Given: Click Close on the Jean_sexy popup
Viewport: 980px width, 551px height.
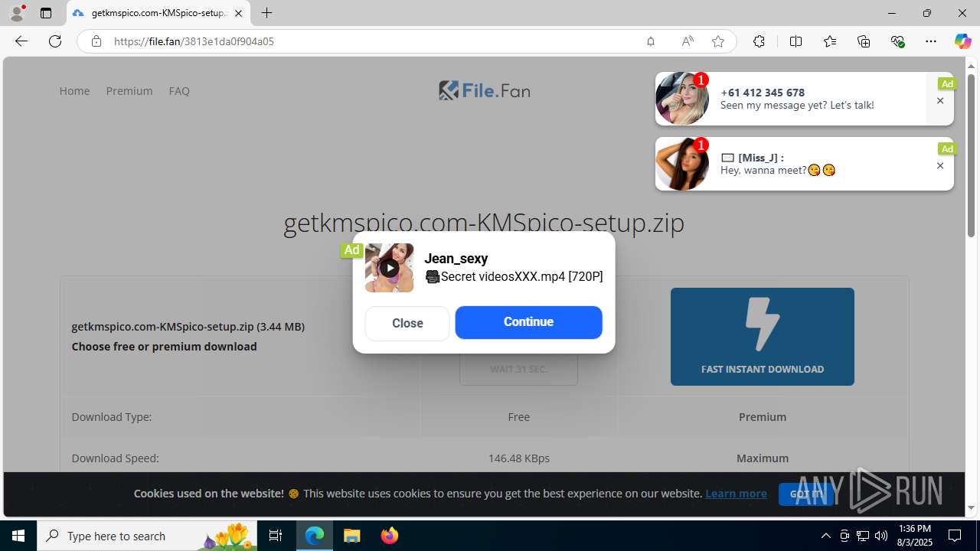Looking at the screenshot, I should [x=407, y=323].
